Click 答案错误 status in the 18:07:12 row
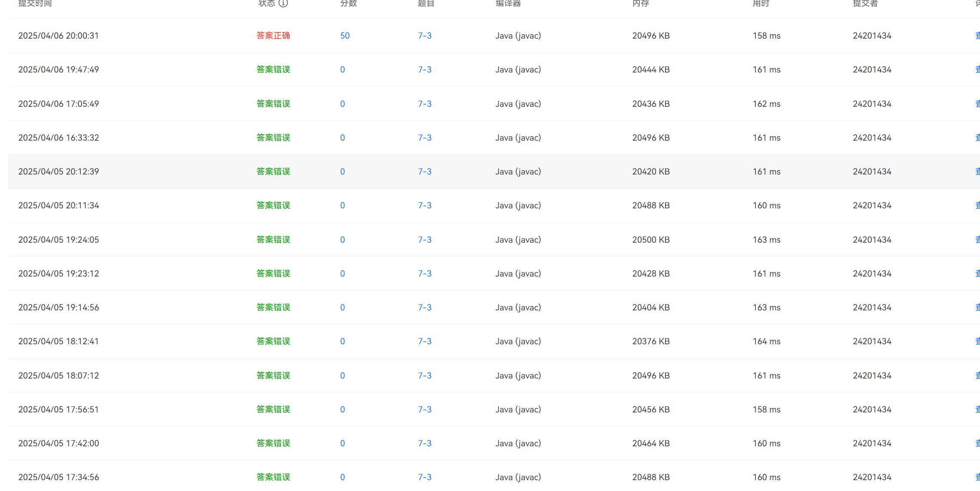Screen dimensions: 980x491 pos(273,376)
